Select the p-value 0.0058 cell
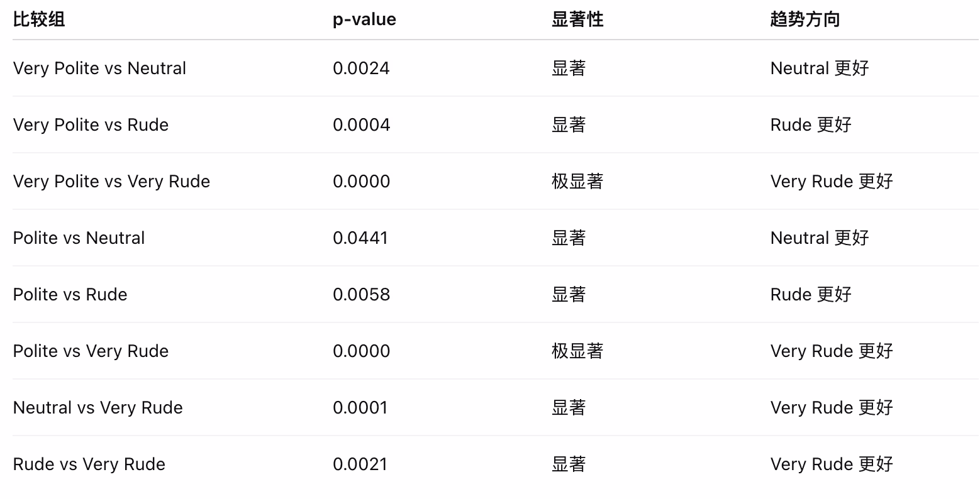The height and width of the screenshot is (499, 980). click(361, 295)
